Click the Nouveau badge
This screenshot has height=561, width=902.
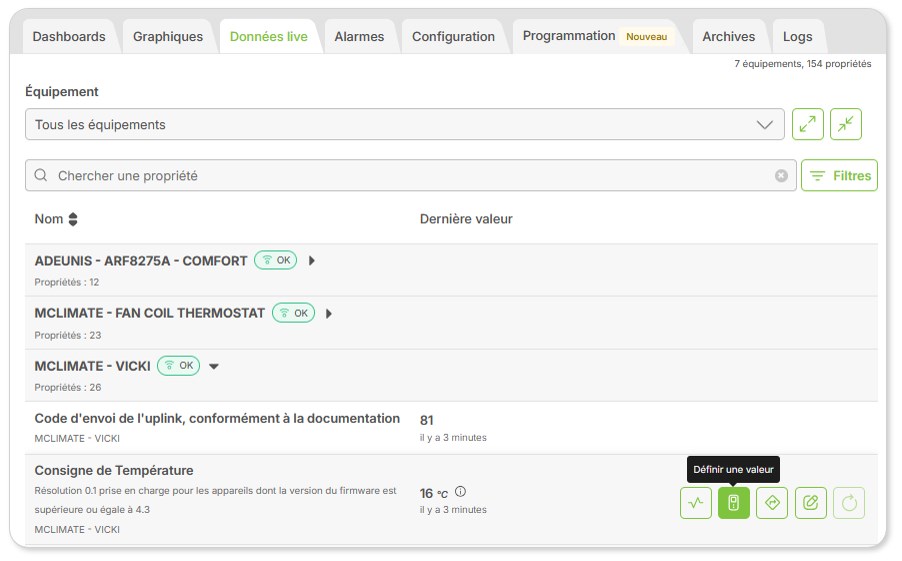tap(647, 37)
